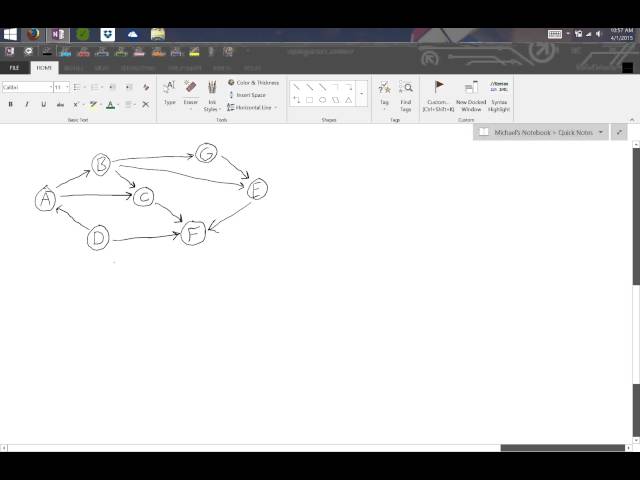Open Dropbox from the taskbar

pos(108,34)
